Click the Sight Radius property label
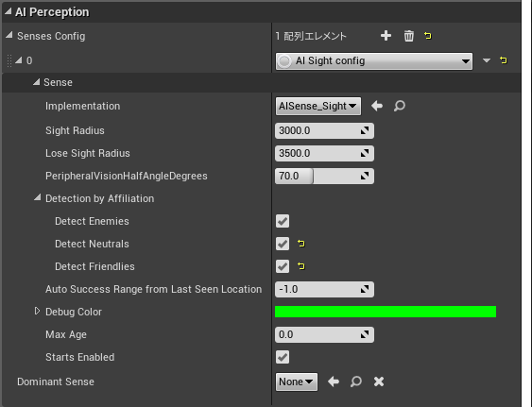Viewport: 532px width, 407px height. click(x=75, y=130)
